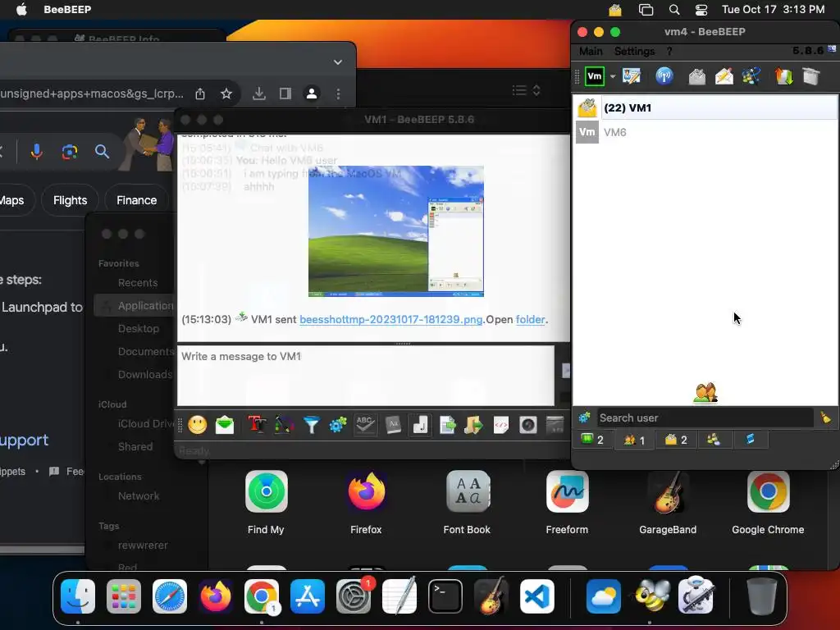
Task: Open the file transfer arrows icon
Action: [783, 76]
